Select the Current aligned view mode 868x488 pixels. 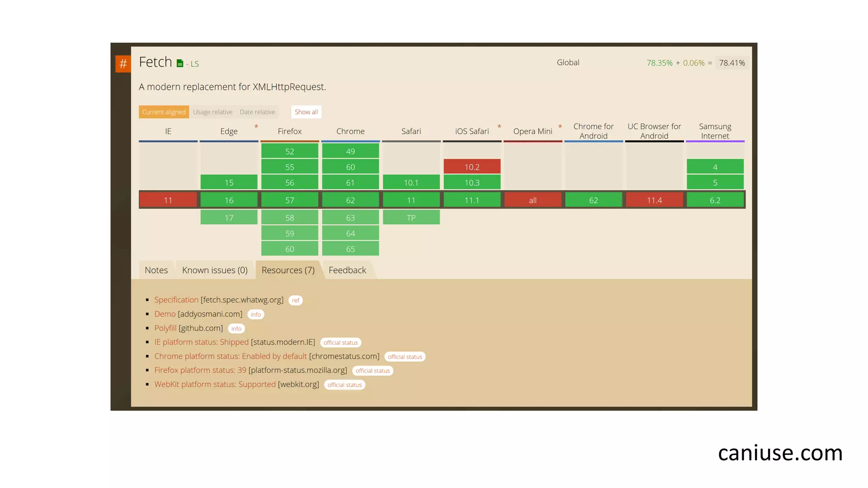164,112
